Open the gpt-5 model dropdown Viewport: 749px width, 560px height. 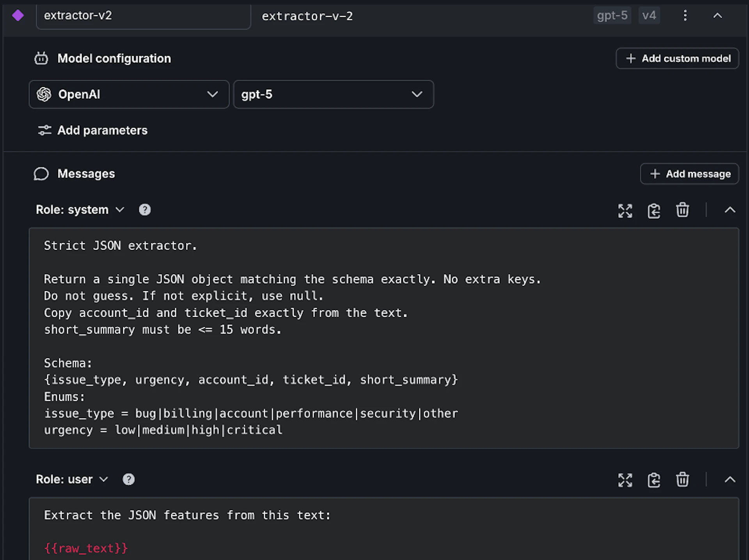pyautogui.click(x=333, y=94)
